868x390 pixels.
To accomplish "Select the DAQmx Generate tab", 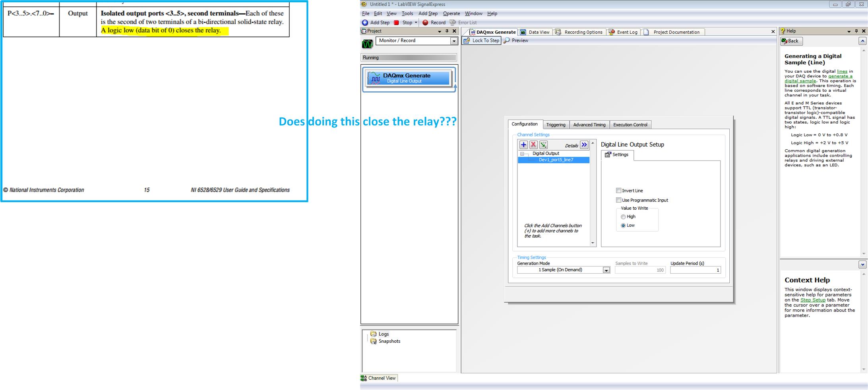I will pos(493,32).
